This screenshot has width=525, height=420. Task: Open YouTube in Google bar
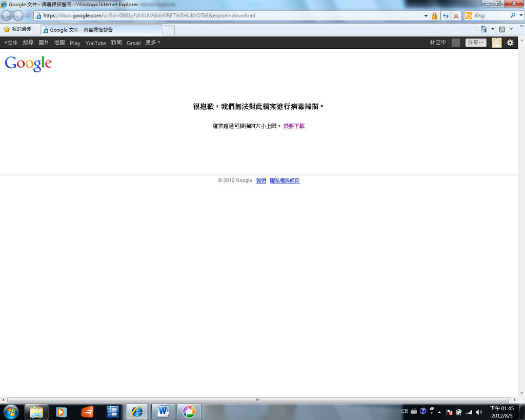[x=95, y=43]
